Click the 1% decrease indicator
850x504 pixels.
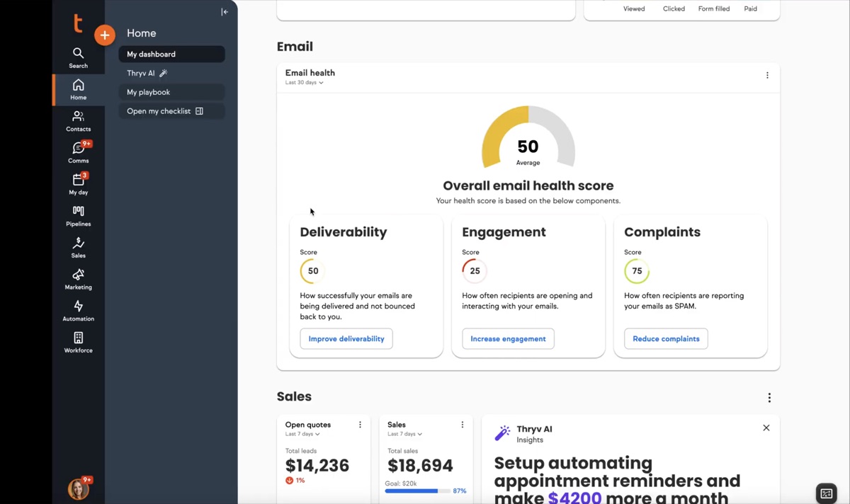[x=295, y=481]
